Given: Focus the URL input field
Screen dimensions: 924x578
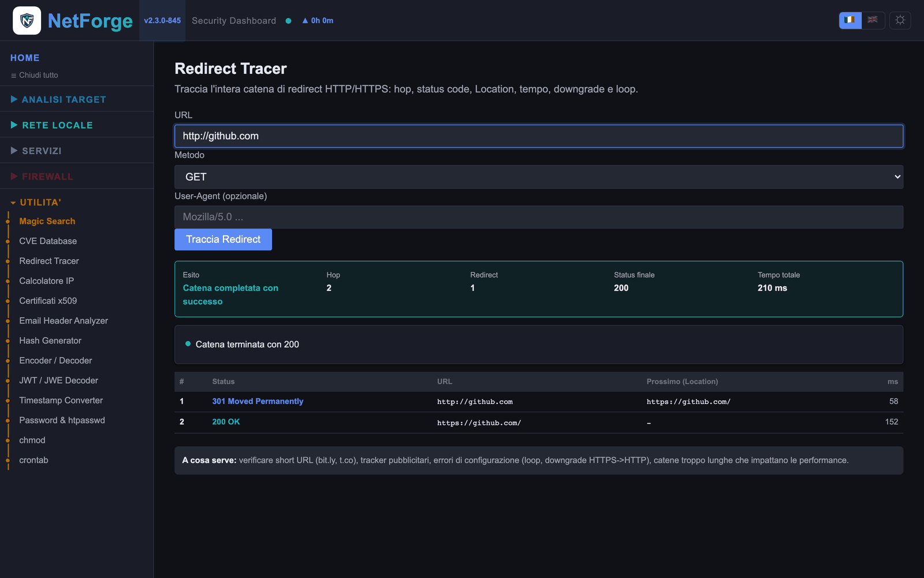Looking at the screenshot, I should click(x=539, y=136).
